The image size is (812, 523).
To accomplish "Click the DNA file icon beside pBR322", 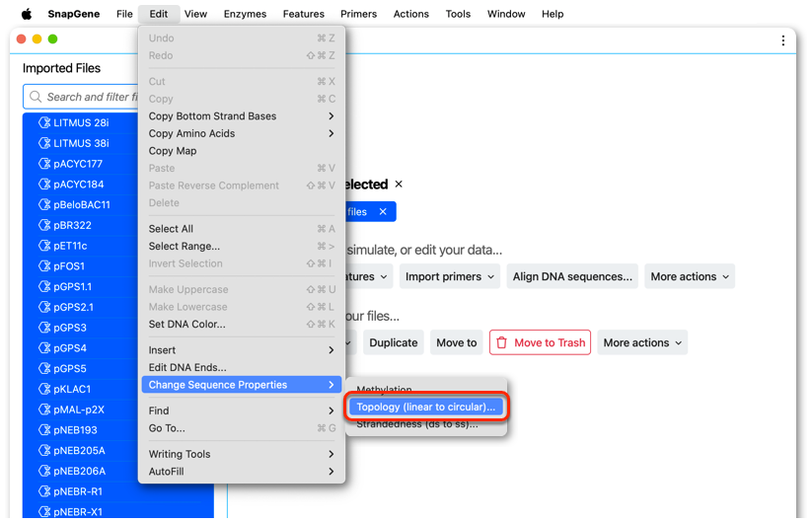I will click(44, 225).
